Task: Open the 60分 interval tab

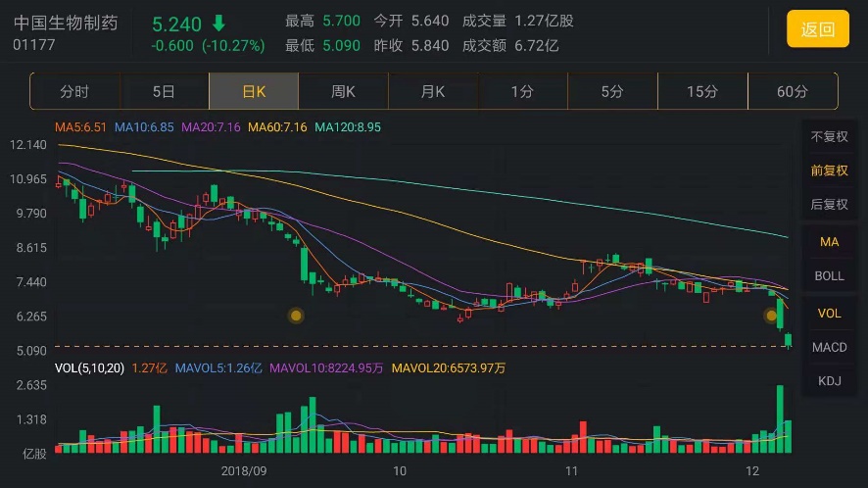Action: point(792,91)
